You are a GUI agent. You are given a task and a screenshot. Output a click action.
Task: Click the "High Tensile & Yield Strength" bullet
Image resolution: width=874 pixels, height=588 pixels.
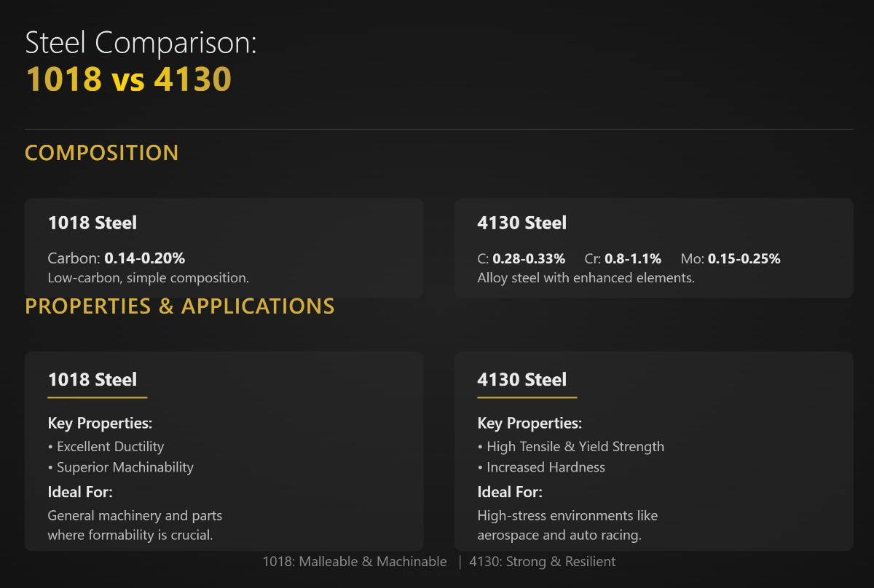point(571,447)
